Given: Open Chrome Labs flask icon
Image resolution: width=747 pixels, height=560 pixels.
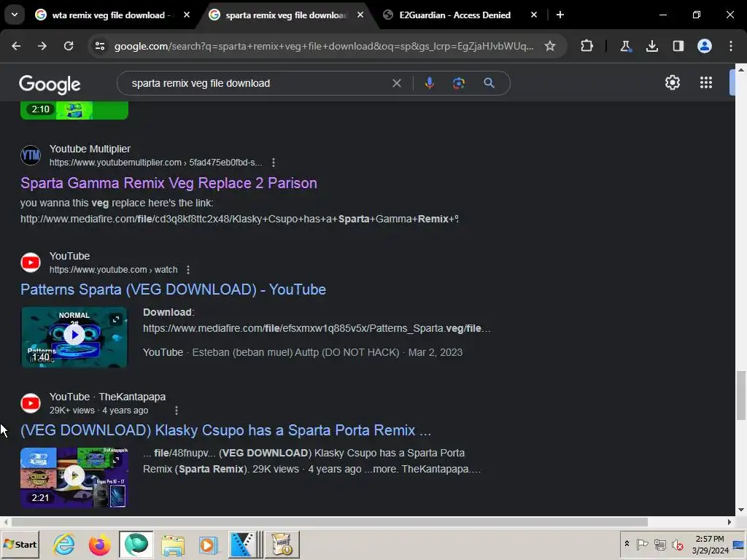Looking at the screenshot, I should click(625, 46).
